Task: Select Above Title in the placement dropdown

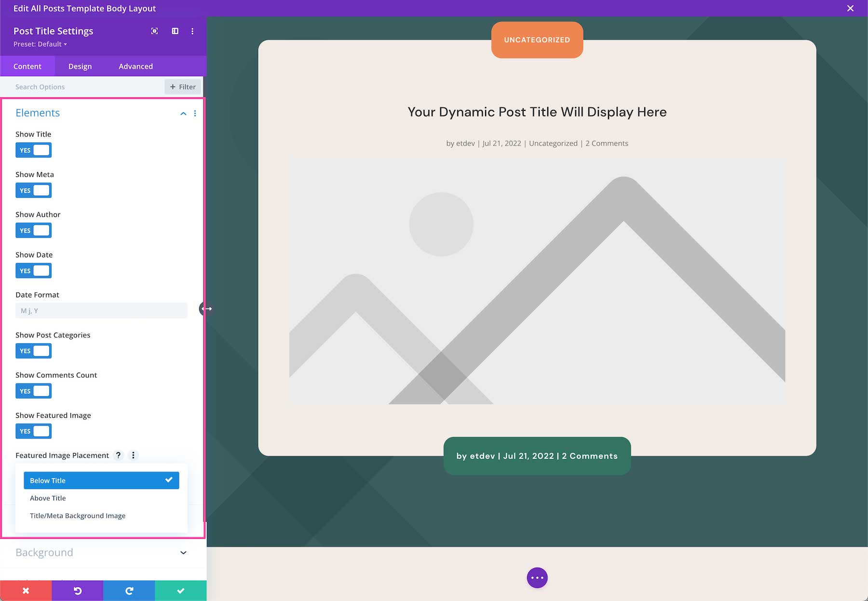Action: click(47, 498)
